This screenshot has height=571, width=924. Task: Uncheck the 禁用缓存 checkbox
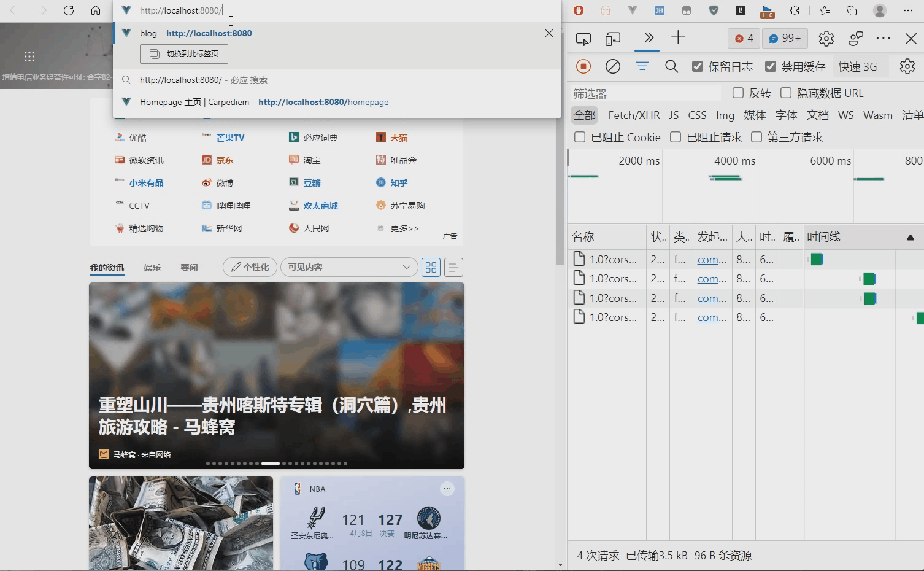(x=771, y=66)
